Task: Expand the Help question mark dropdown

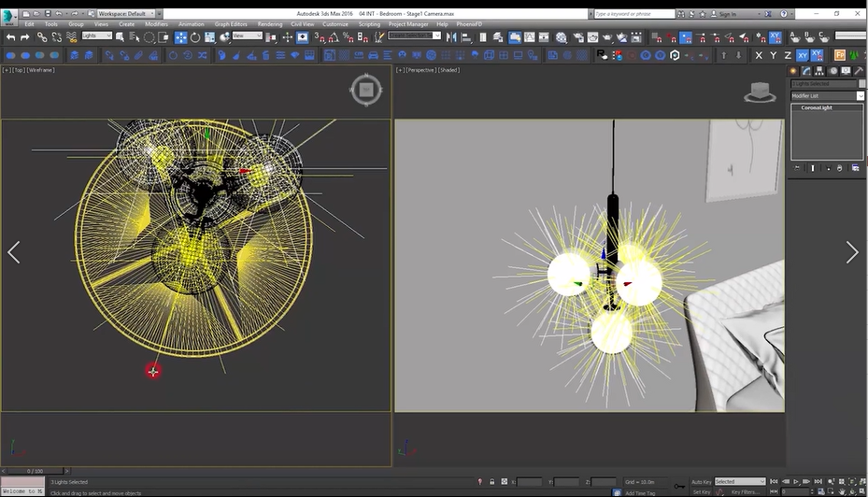Action: tap(791, 14)
